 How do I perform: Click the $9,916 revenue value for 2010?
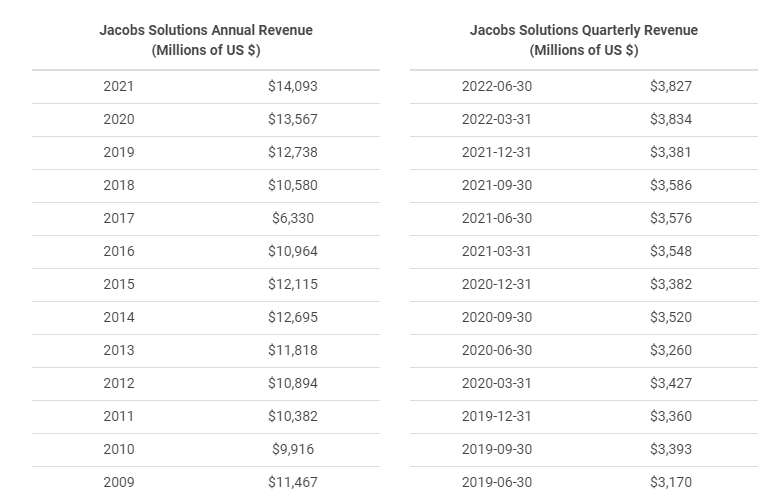(x=292, y=449)
